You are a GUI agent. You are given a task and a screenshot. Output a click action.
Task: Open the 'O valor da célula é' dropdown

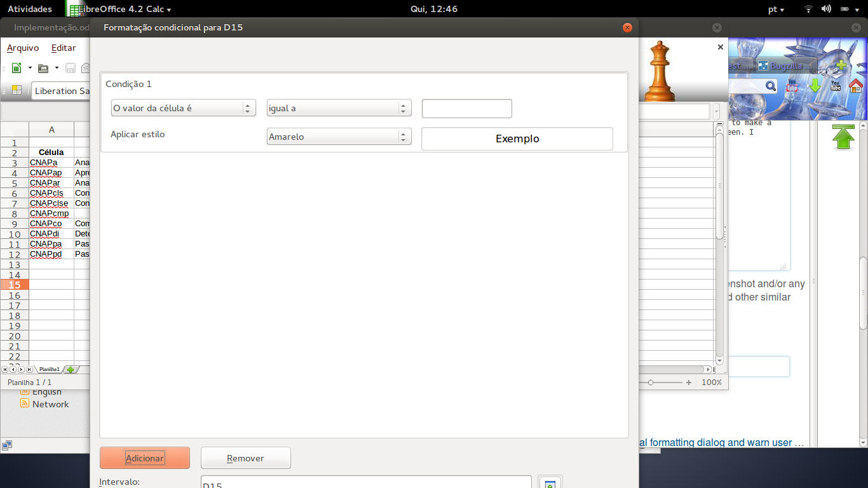(183, 108)
